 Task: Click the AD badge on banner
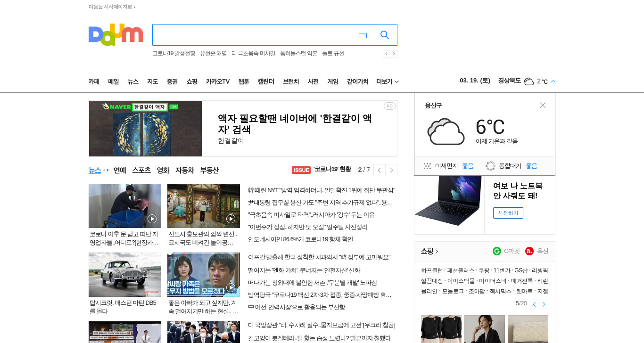389,106
